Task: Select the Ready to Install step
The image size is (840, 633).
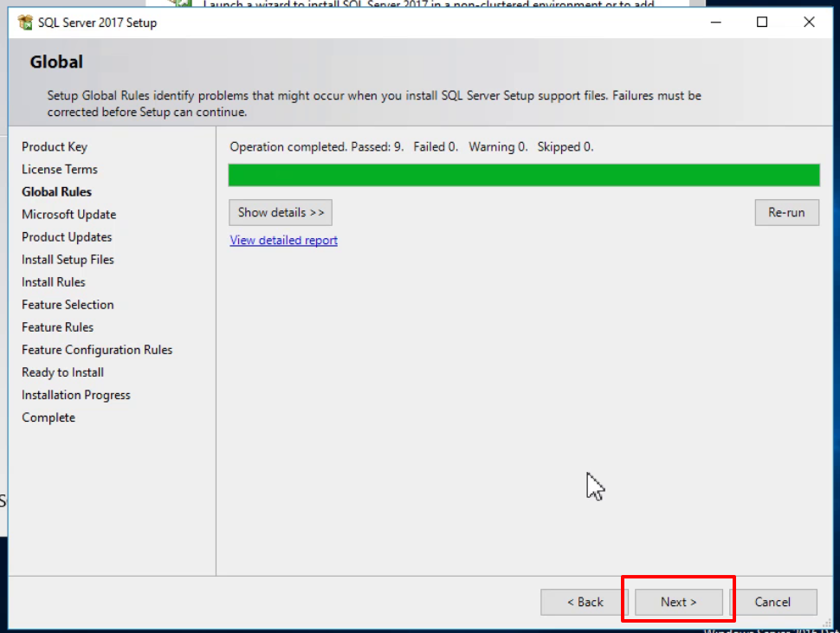Action: (62, 372)
